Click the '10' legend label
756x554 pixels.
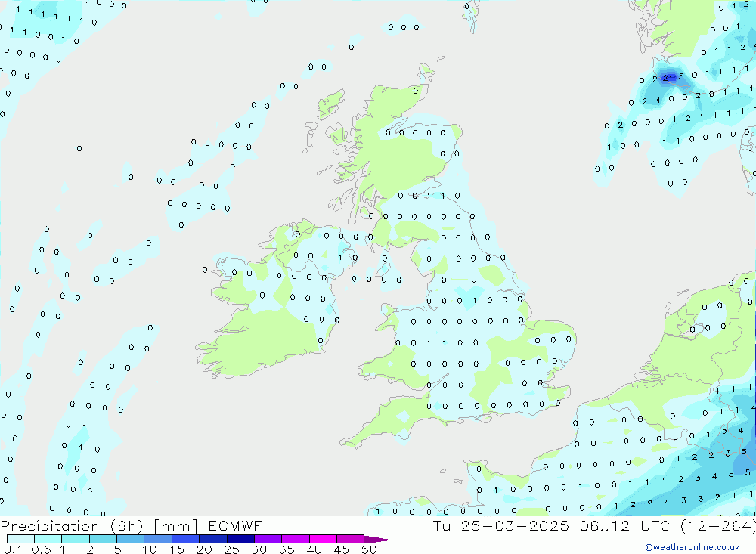coord(149,549)
